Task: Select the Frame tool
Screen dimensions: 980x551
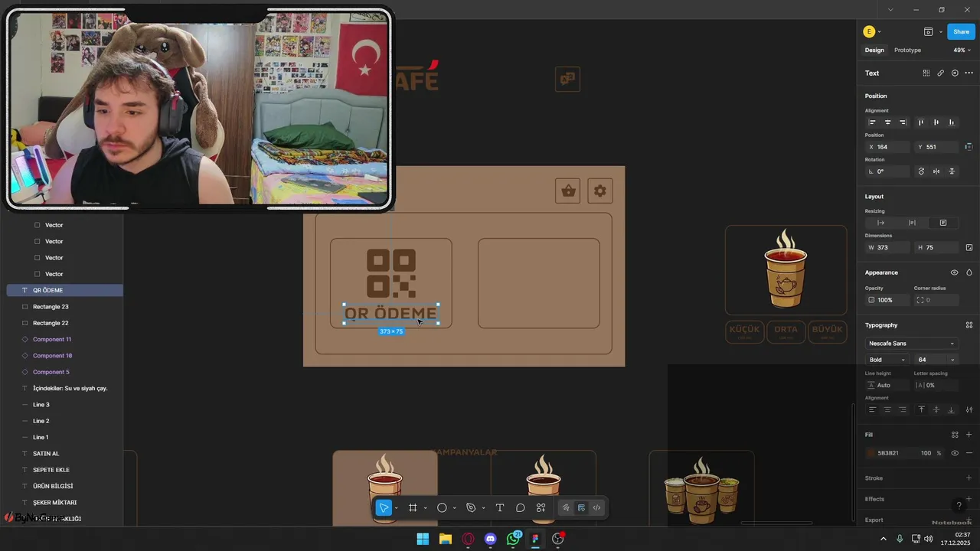Action: click(x=413, y=507)
